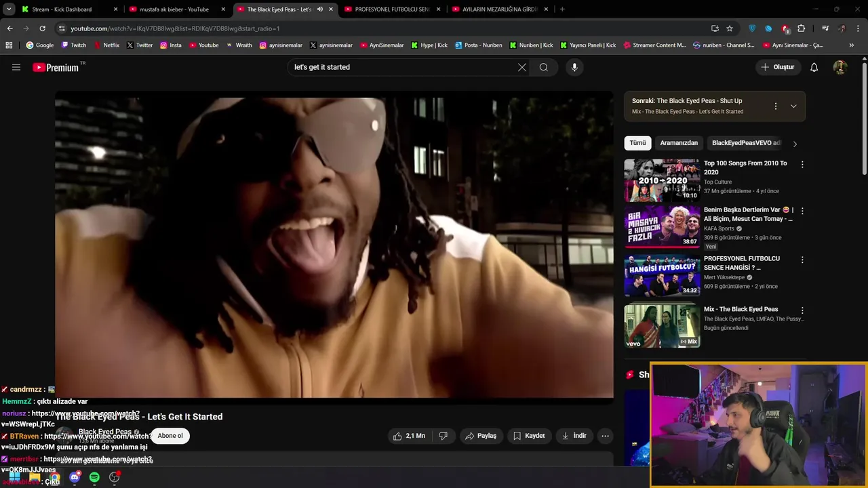Click the video player frame to pause
Image resolution: width=868 pixels, height=488 pixels.
tap(334, 245)
